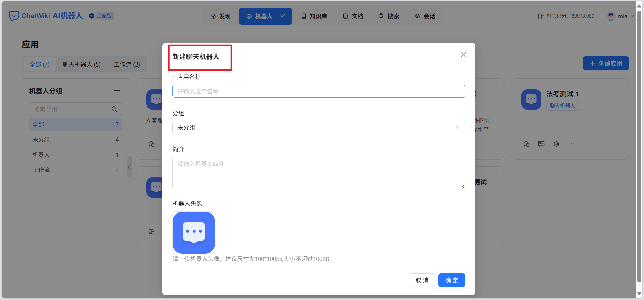Open session settings icon on 法考测试_1
This screenshot has width=644, height=300.
point(541,144)
